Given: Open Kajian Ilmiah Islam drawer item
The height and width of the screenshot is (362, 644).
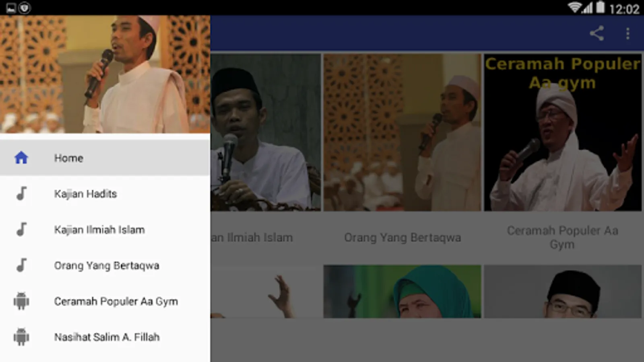Looking at the screenshot, I should pos(105,229).
